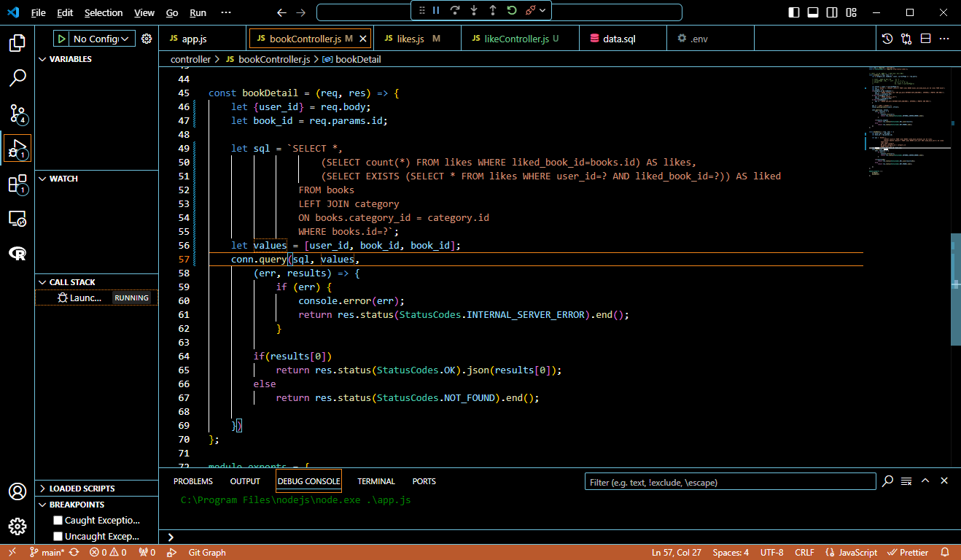
Task: Click the debug Step Over button
Action: 455,10
